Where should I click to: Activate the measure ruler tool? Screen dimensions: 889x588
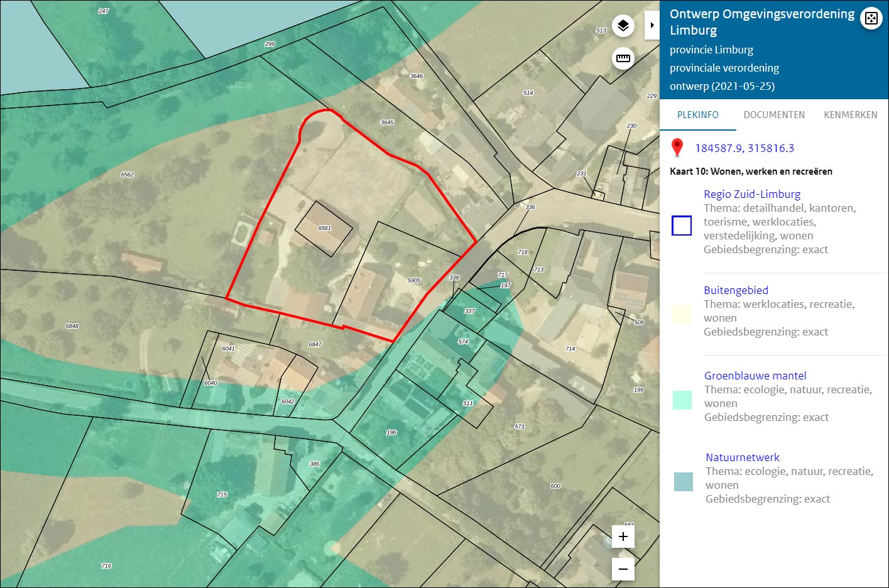coord(623,58)
